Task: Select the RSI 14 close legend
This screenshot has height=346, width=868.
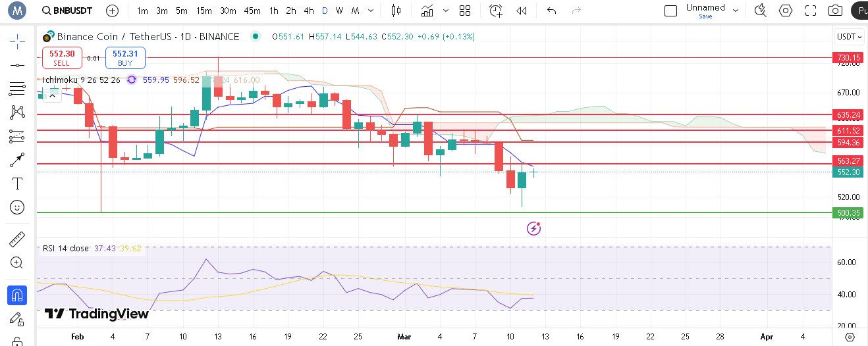Action: pos(66,248)
